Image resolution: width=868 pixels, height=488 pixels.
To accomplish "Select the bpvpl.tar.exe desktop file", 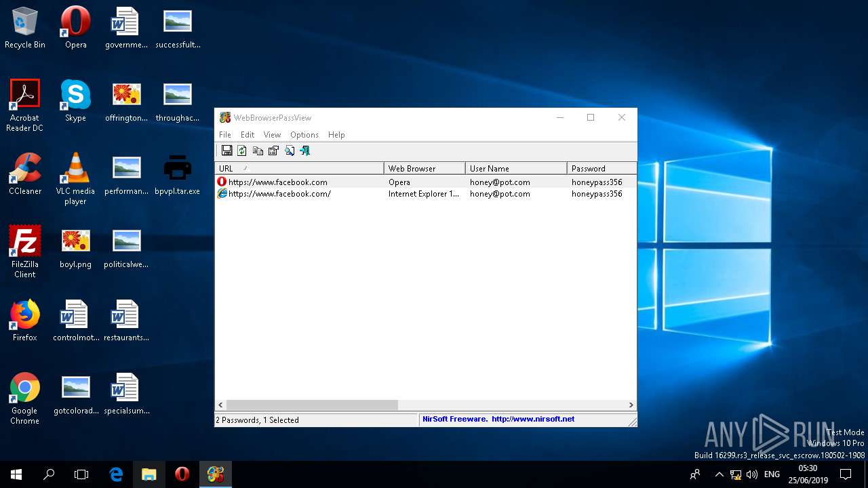I will coord(178,174).
